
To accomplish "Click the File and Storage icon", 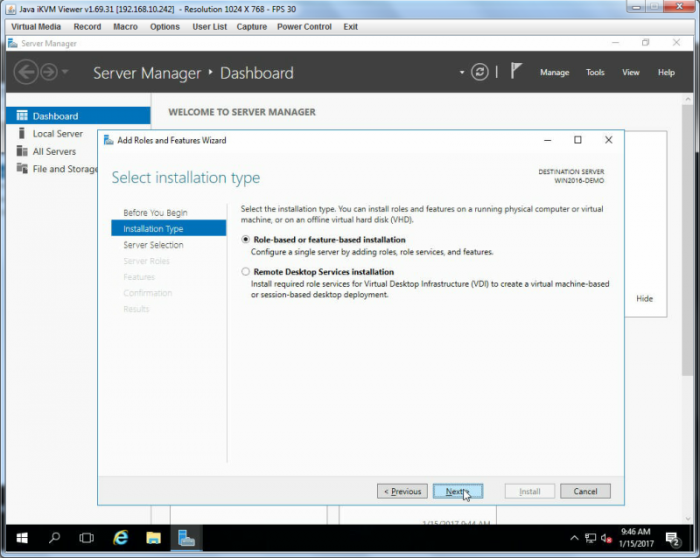I will coord(22,168).
